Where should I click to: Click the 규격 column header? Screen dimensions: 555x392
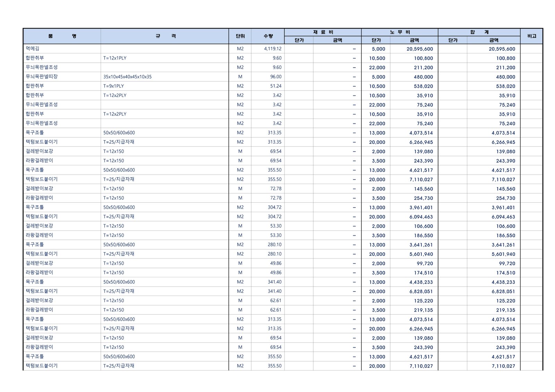pos(165,36)
